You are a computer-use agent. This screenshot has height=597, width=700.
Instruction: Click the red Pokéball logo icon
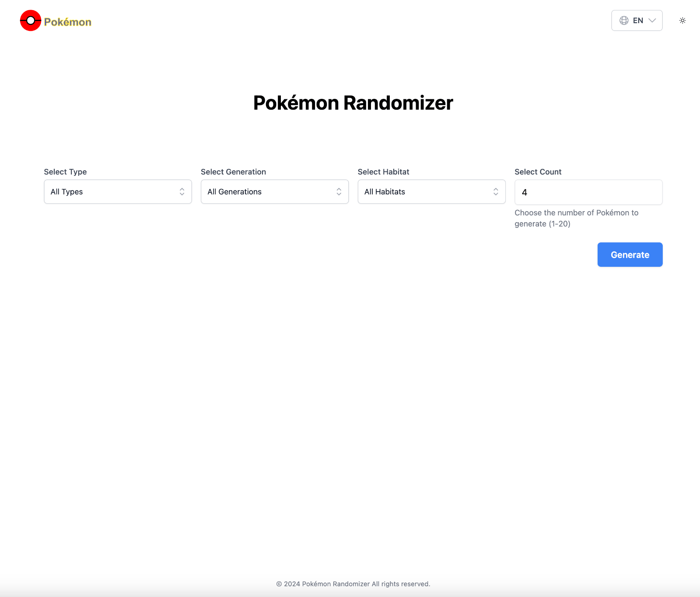click(31, 21)
